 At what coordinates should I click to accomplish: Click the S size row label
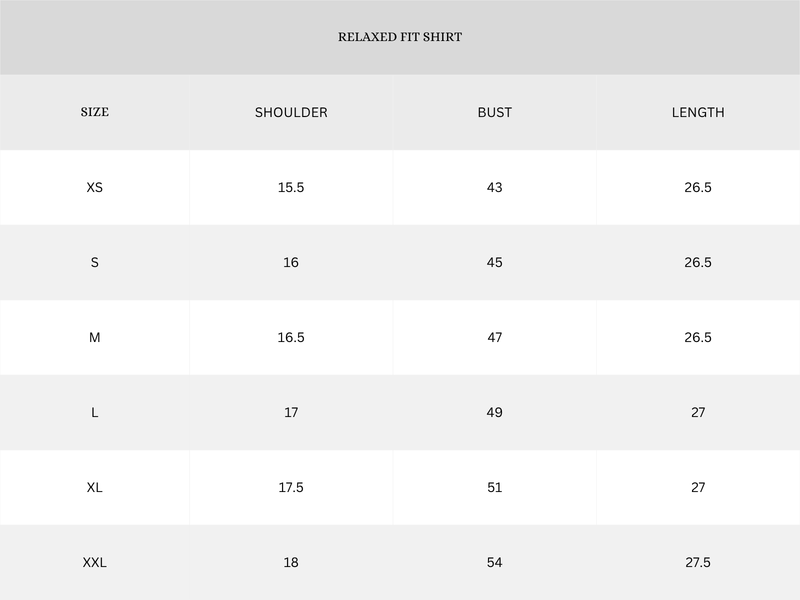pos(94,262)
